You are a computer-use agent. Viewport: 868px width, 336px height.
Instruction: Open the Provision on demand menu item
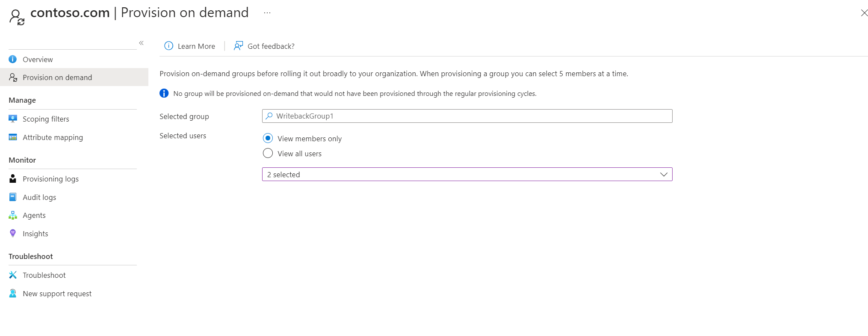(57, 77)
